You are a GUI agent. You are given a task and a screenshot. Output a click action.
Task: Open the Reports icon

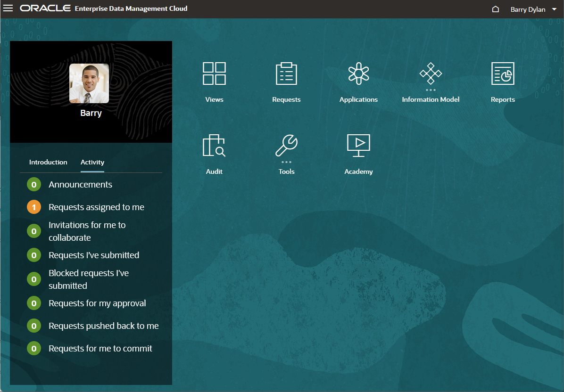coord(503,73)
